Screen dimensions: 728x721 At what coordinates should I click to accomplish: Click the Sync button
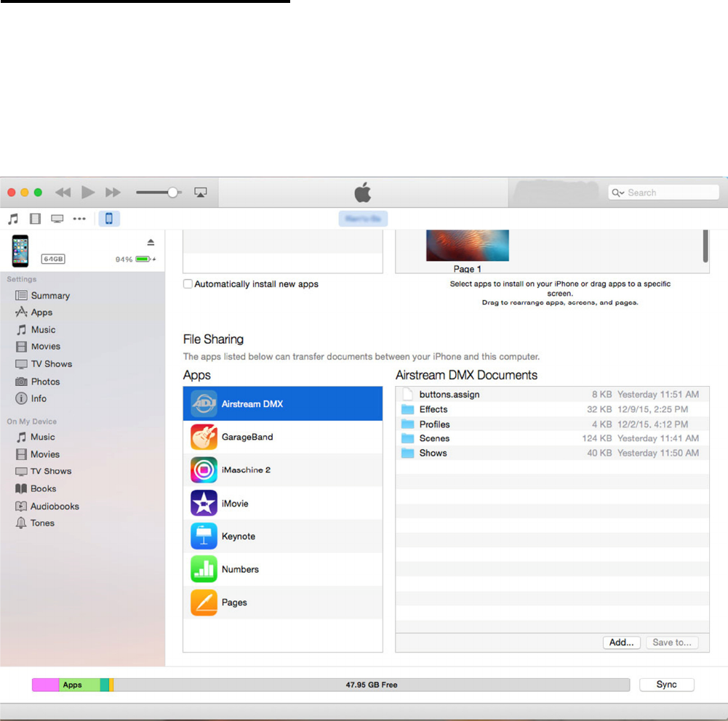pos(666,685)
